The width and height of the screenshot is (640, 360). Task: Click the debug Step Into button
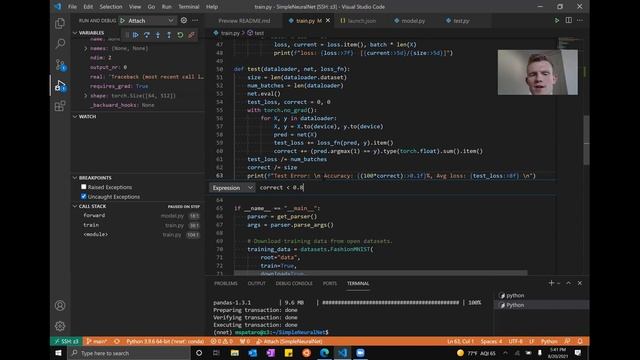pyautogui.click(x=158, y=35)
